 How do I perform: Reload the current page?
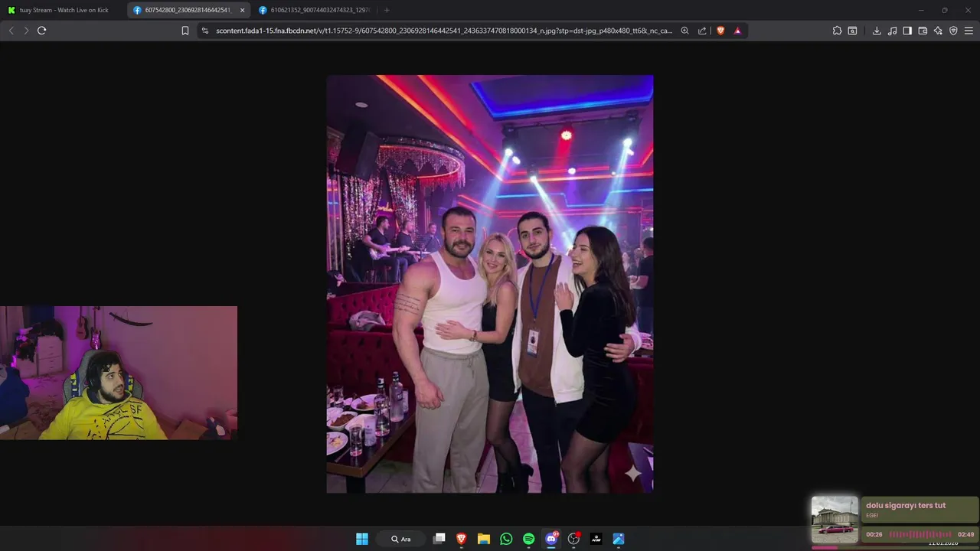tap(41, 31)
